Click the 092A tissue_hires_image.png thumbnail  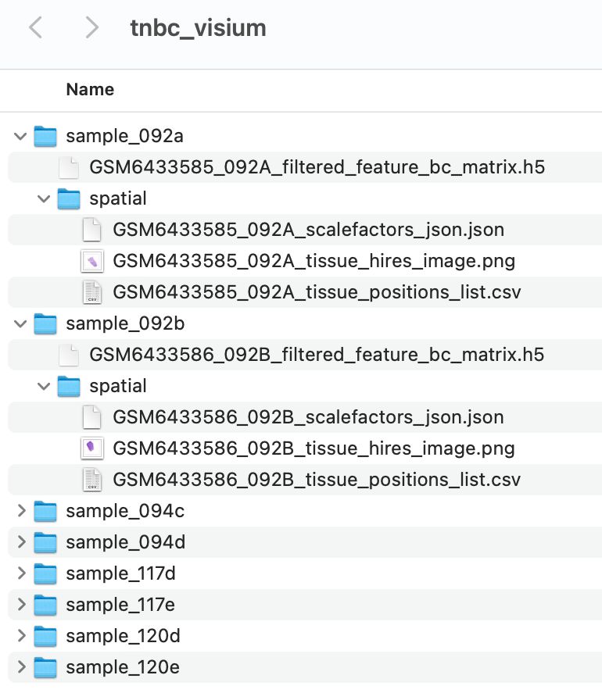[x=92, y=261]
